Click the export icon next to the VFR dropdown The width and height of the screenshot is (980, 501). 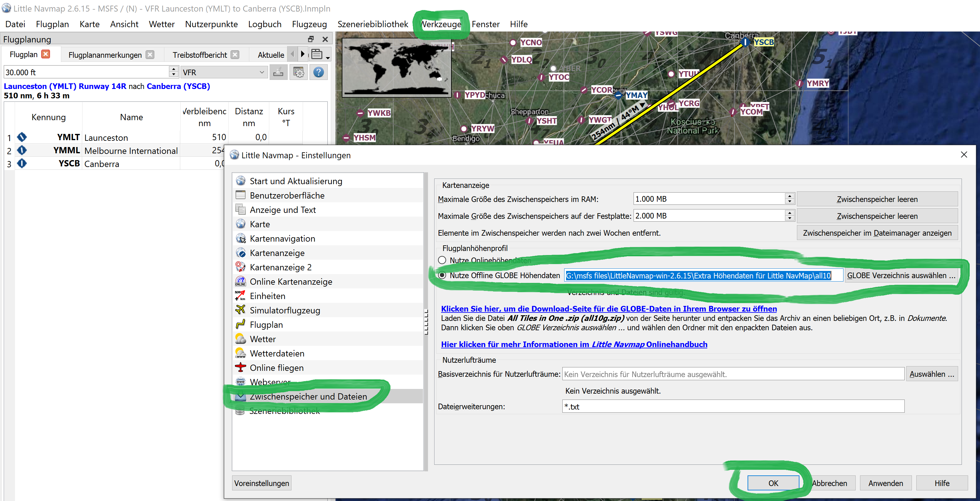[x=278, y=72]
